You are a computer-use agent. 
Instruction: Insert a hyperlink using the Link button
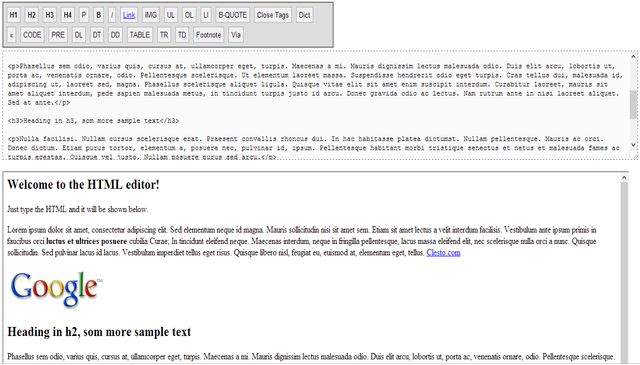pos(129,15)
